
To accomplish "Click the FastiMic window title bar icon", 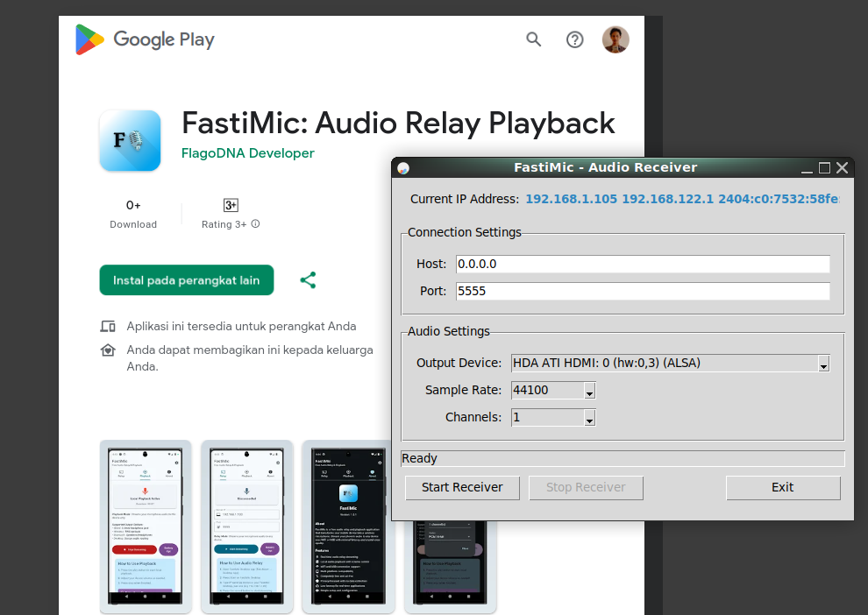I will (x=403, y=168).
